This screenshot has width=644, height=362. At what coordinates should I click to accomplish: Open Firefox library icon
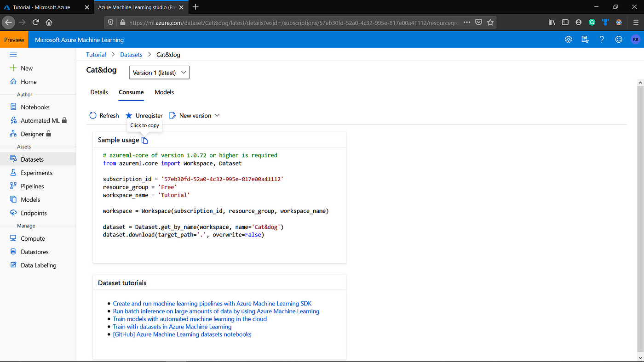click(x=552, y=22)
